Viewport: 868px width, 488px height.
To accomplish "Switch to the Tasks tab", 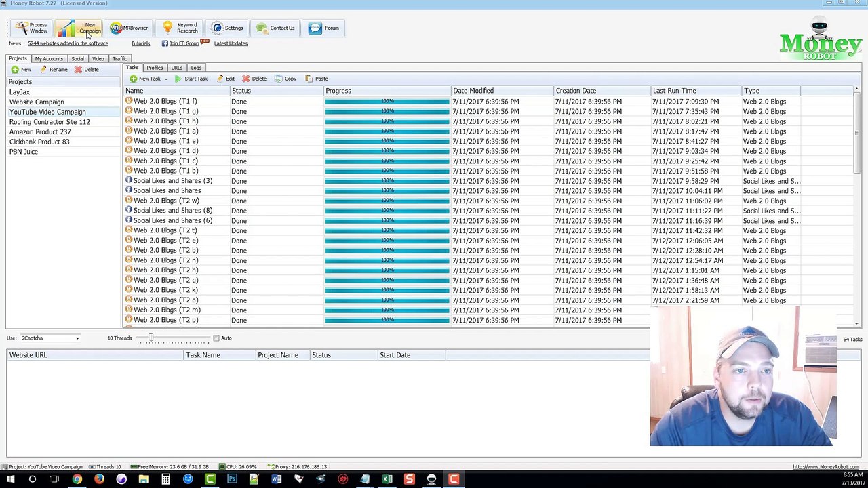I will click(x=132, y=68).
